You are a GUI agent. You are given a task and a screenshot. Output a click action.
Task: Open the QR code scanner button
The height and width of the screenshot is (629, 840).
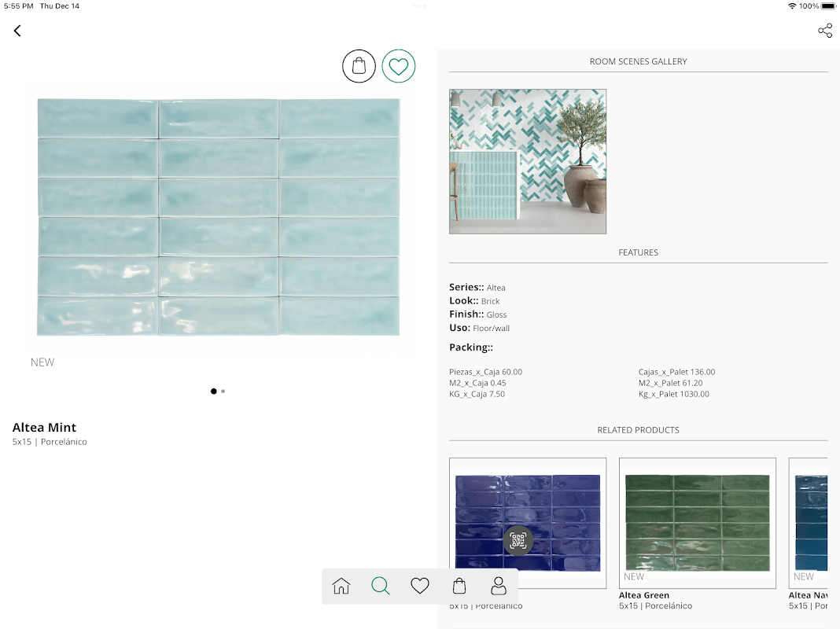point(518,541)
